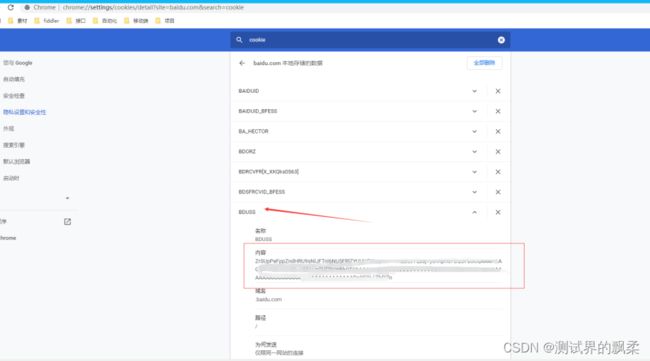Click the BDUSS cookie row label

coord(247,212)
